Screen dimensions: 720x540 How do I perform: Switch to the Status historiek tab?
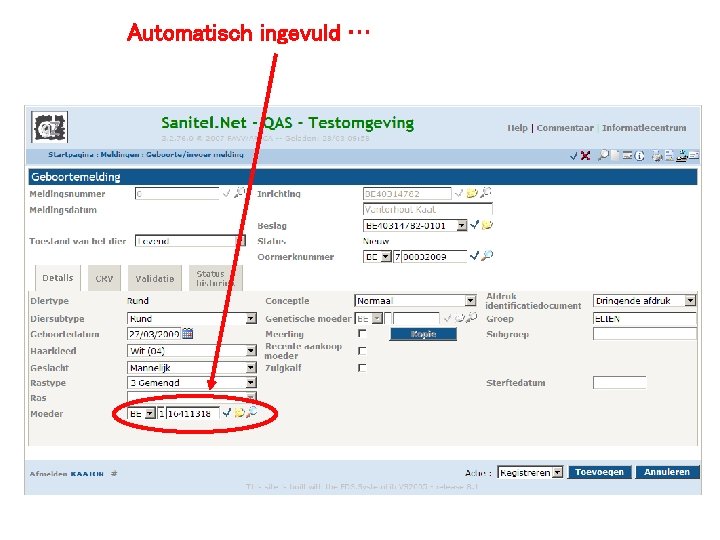click(x=215, y=278)
